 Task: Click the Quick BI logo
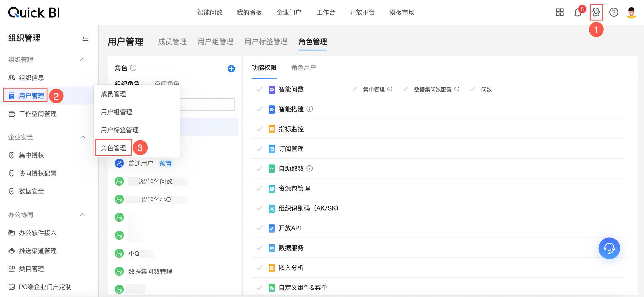click(x=34, y=12)
